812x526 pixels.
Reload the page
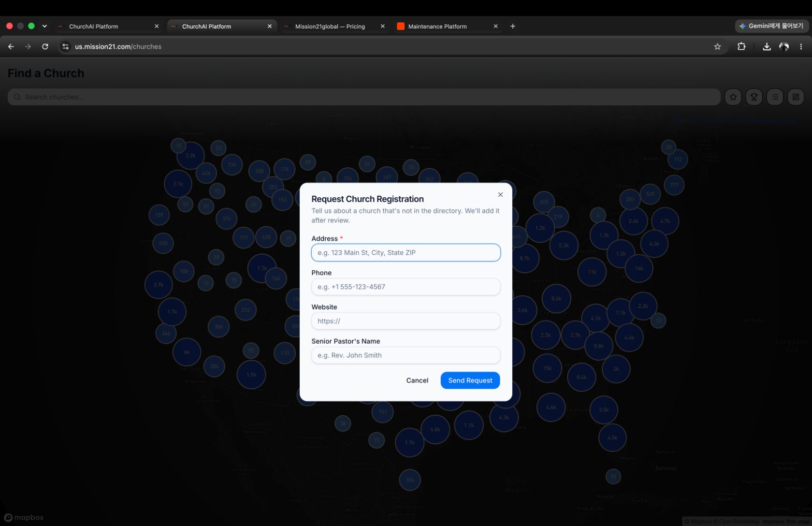click(x=45, y=46)
